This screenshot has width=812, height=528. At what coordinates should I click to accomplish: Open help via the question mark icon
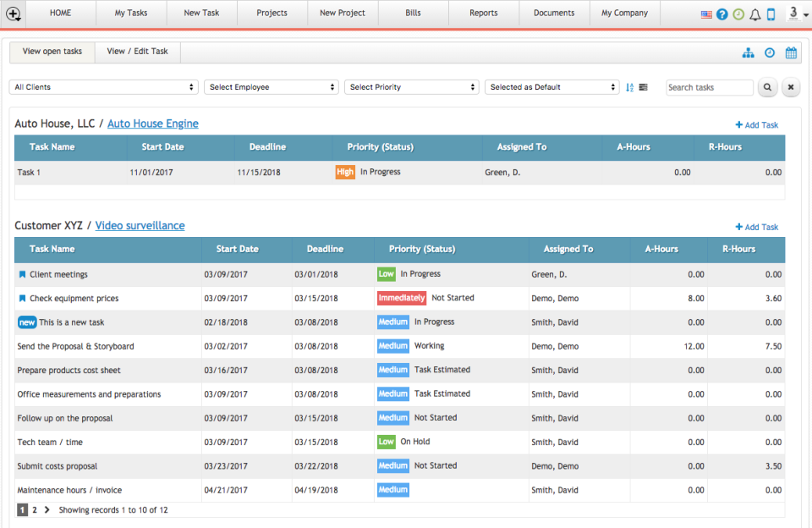pyautogui.click(x=721, y=14)
